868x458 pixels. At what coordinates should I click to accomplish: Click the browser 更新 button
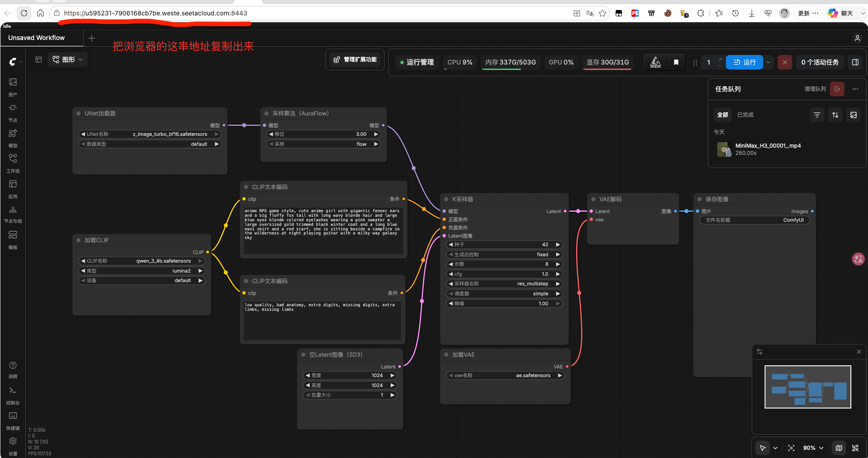point(808,13)
